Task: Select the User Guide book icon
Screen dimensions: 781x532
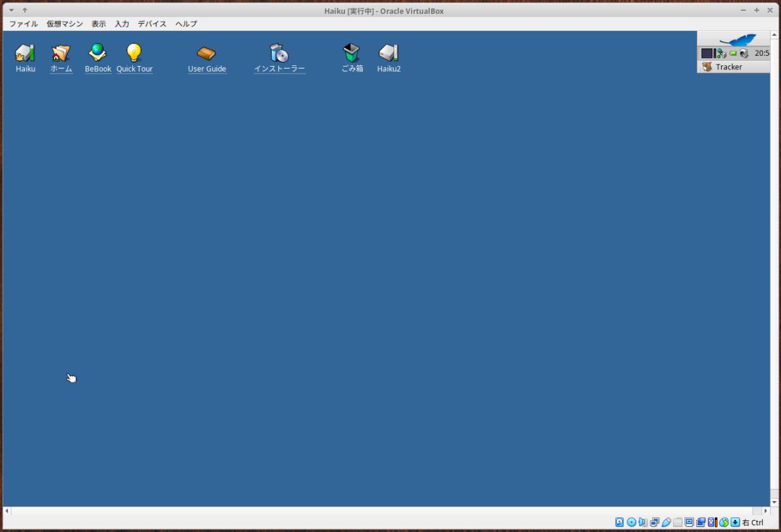Action: point(207,58)
